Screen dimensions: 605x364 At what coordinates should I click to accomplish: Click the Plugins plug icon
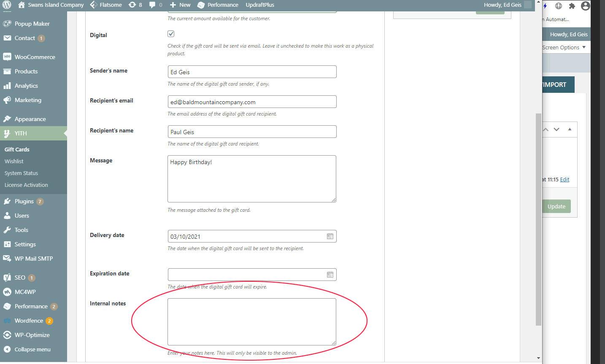(x=7, y=201)
